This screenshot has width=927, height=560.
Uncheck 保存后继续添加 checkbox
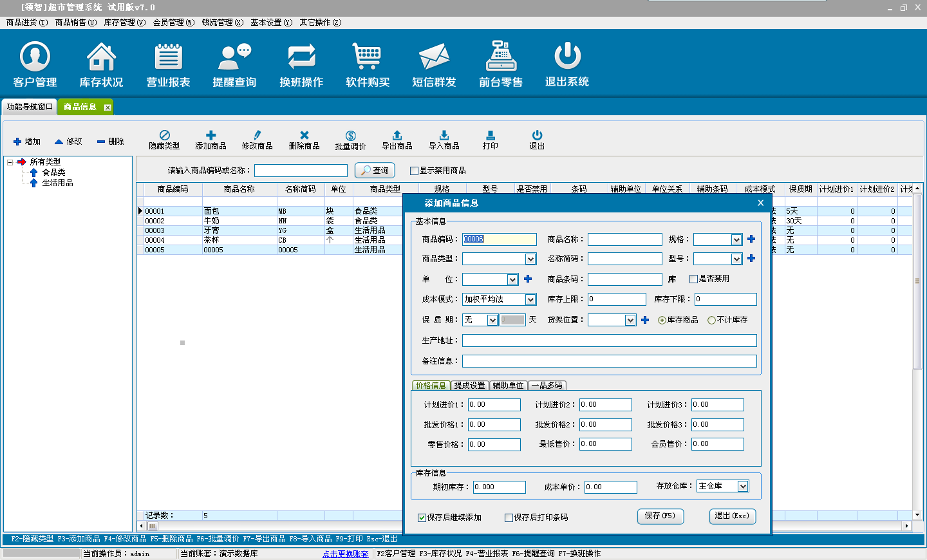pyautogui.click(x=422, y=518)
